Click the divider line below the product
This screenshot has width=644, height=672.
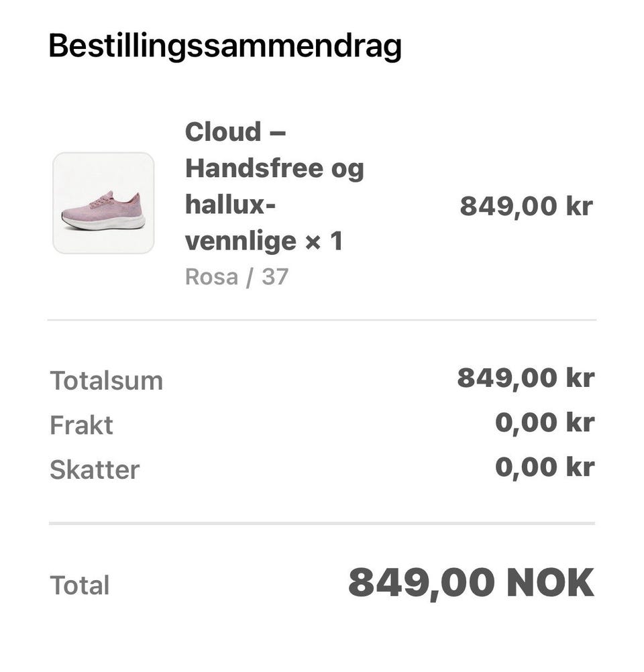(x=322, y=320)
